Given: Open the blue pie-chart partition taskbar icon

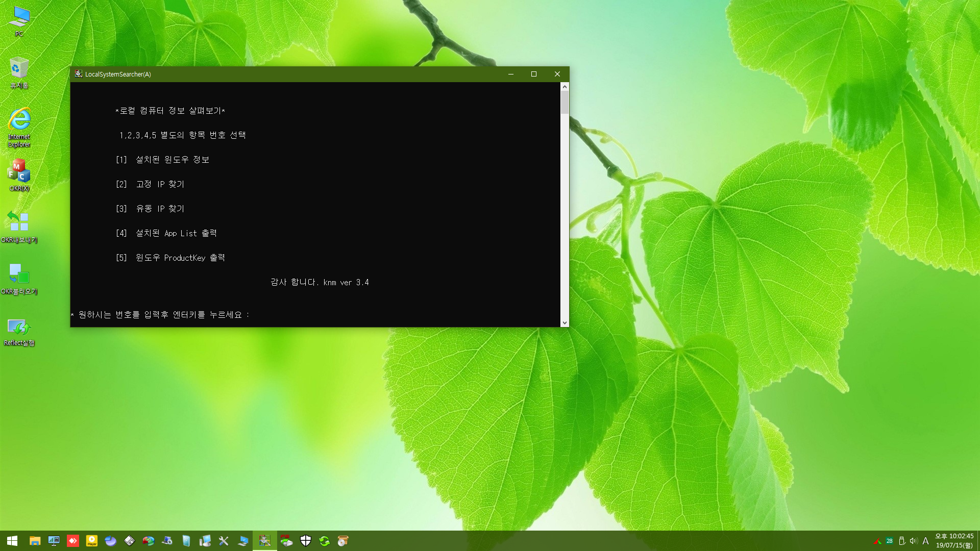Looking at the screenshot, I should 111,541.
